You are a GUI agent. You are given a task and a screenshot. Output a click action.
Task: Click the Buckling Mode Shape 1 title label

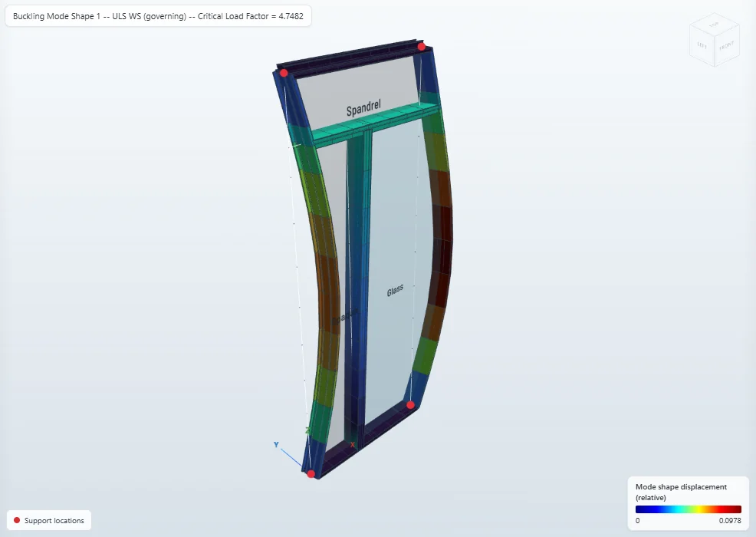point(158,16)
